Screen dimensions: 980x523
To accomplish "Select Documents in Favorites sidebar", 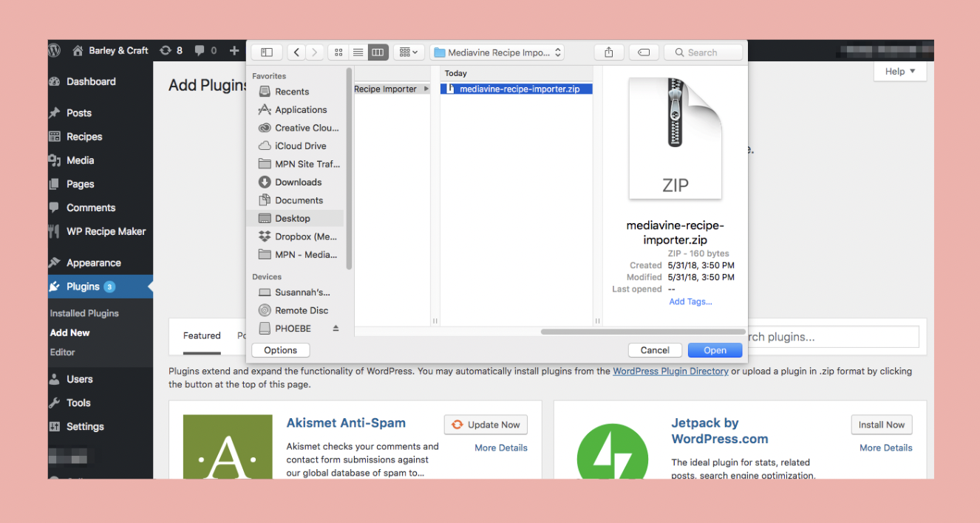I will [299, 200].
